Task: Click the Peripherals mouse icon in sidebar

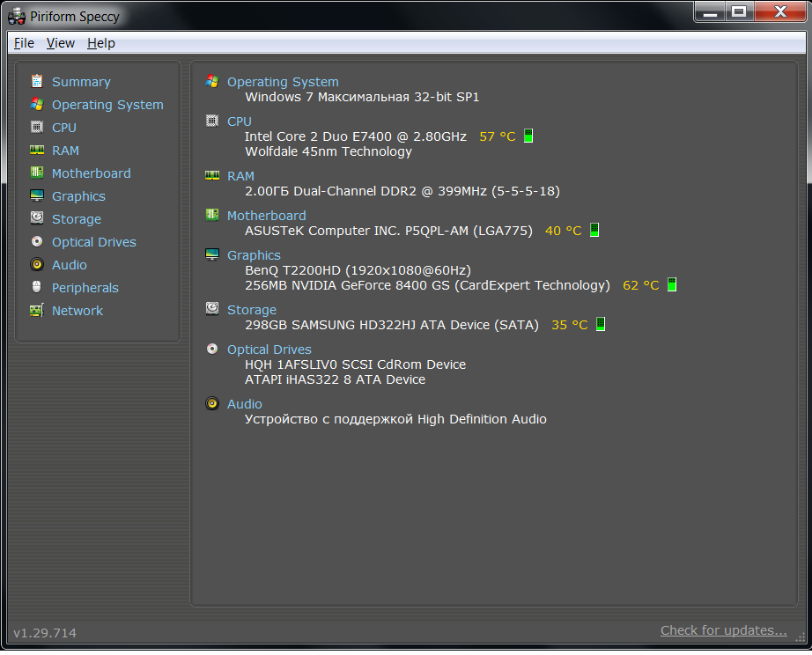Action: (x=37, y=287)
